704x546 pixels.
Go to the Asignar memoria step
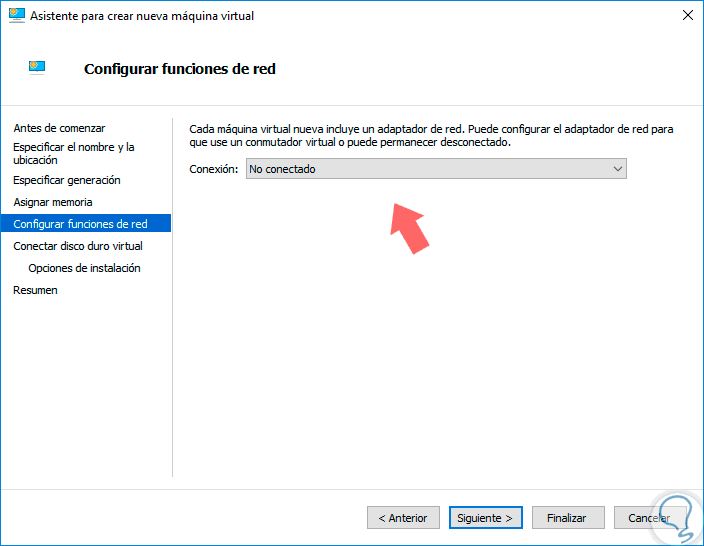53,202
